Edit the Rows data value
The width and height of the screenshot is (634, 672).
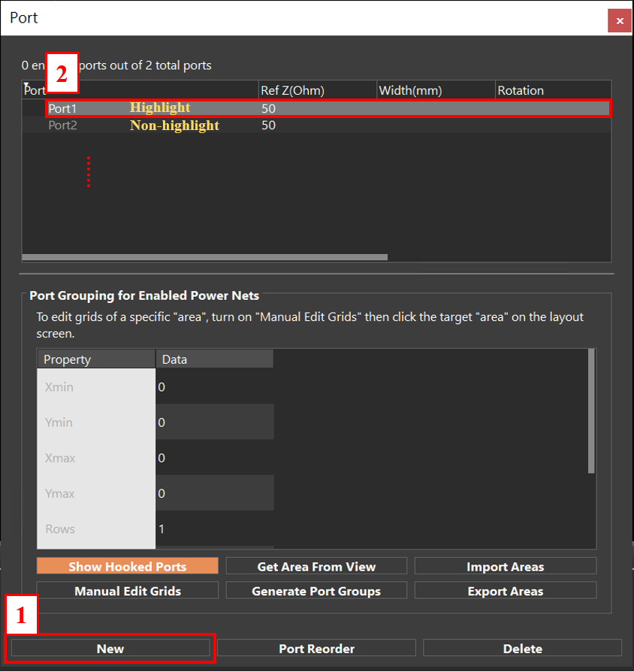pyautogui.click(x=215, y=528)
